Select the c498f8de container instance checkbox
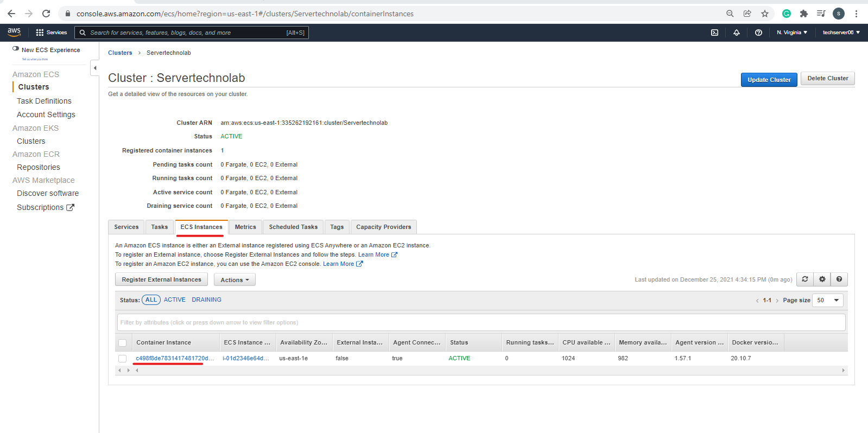 pos(123,359)
